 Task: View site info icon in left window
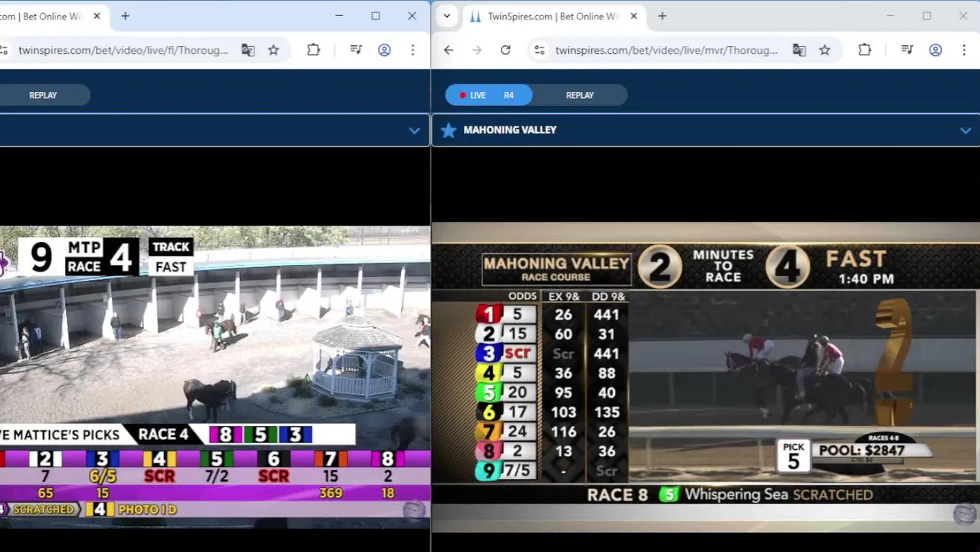[x=4, y=50]
